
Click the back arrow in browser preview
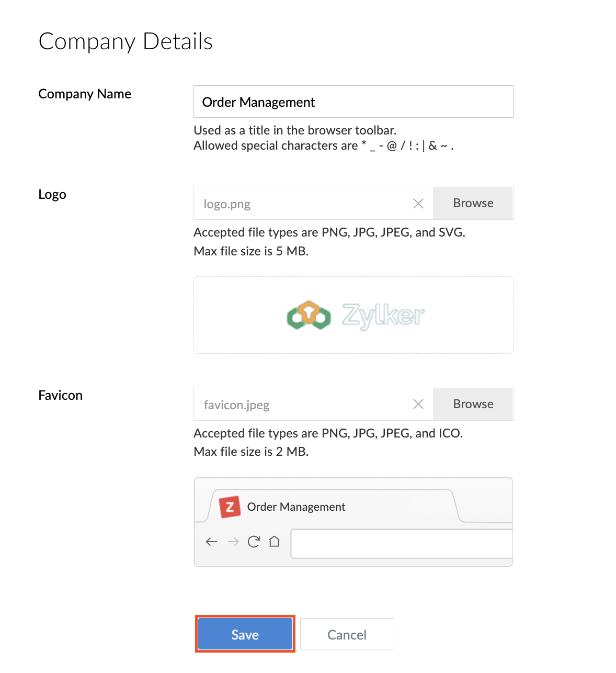[x=211, y=542]
